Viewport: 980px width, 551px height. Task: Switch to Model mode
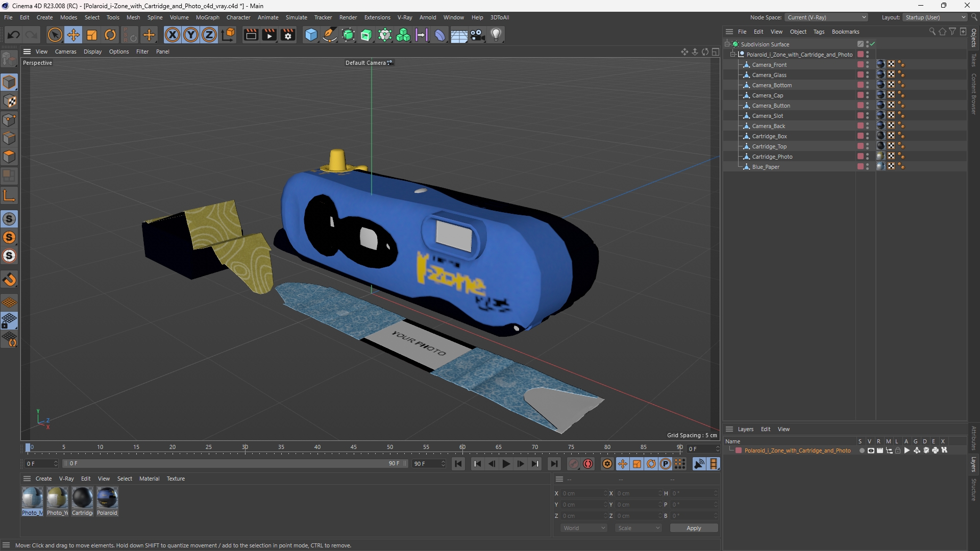click(9, 82)
